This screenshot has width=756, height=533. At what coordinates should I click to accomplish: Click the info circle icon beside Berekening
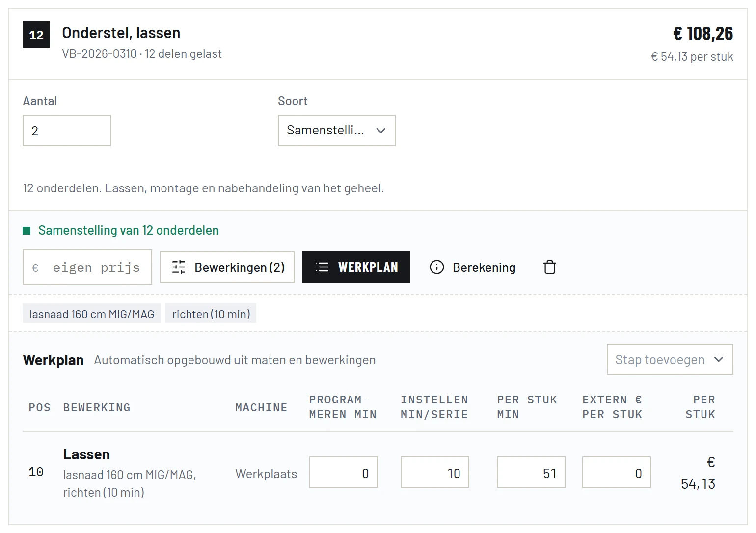[437, 267]
